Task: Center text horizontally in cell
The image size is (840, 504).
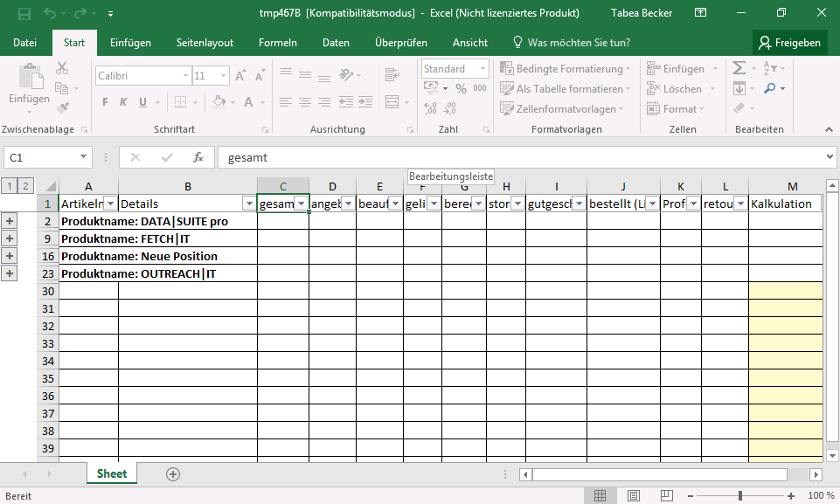Action: pos(305,102)
